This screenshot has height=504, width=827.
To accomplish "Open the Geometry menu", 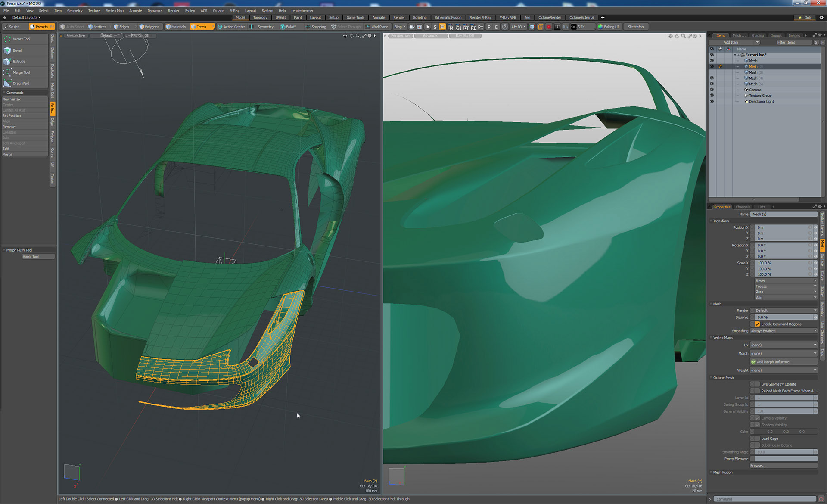I will 75,11.
